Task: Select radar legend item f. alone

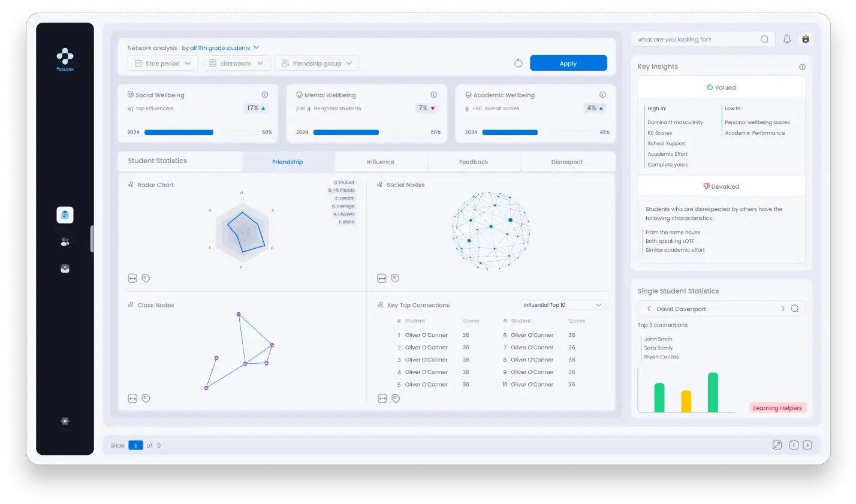Action: [x=346, y=222]
